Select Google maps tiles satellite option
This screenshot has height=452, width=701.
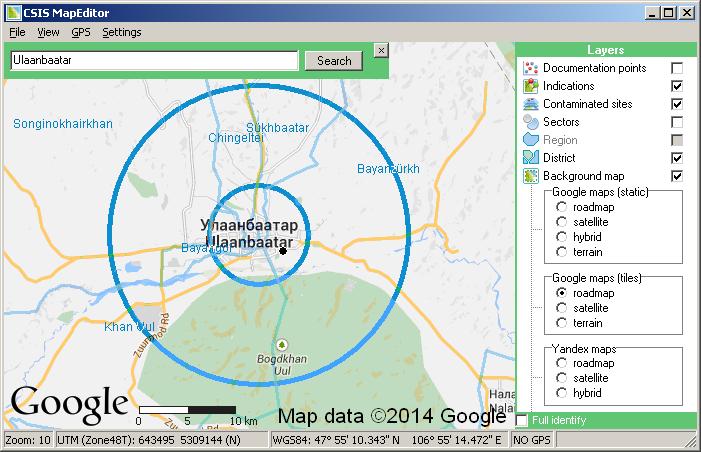coord(561,308)
